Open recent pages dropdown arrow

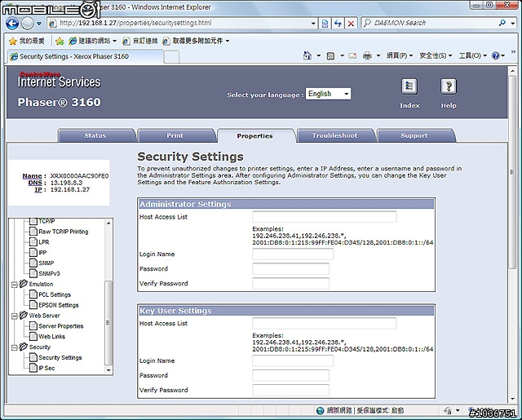pos(39,24)
